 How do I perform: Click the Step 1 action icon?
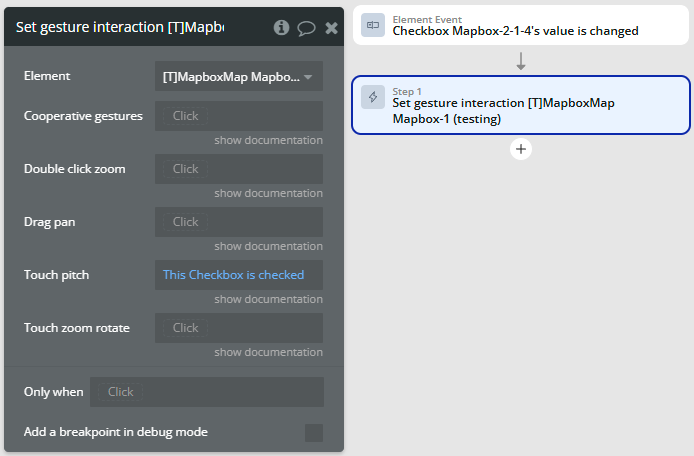[x=373, y=97]
